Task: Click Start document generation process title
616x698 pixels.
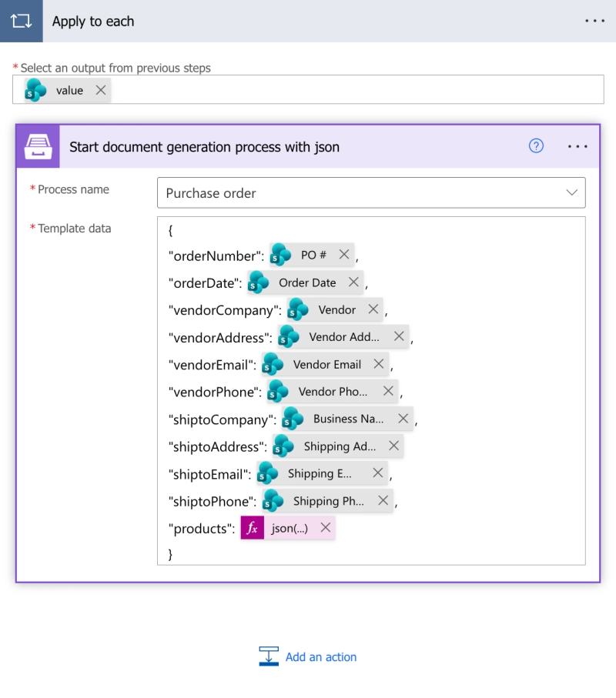Action: tap(205, 147)
